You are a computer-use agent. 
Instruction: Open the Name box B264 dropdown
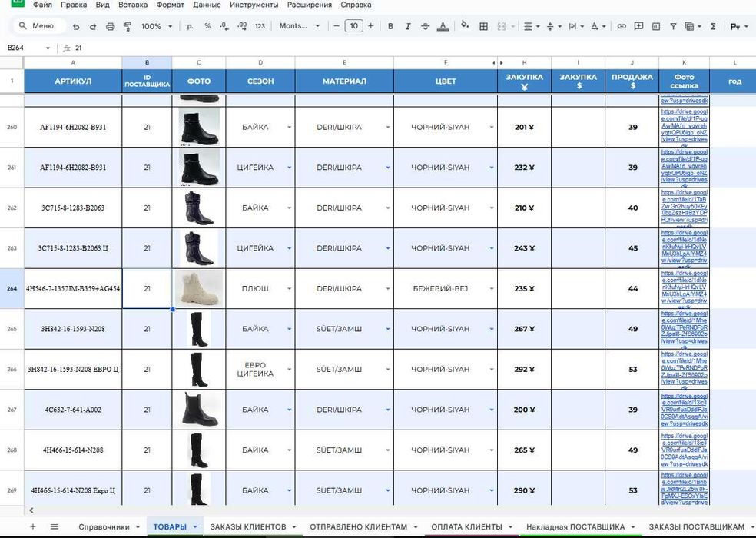click(48, 48)
